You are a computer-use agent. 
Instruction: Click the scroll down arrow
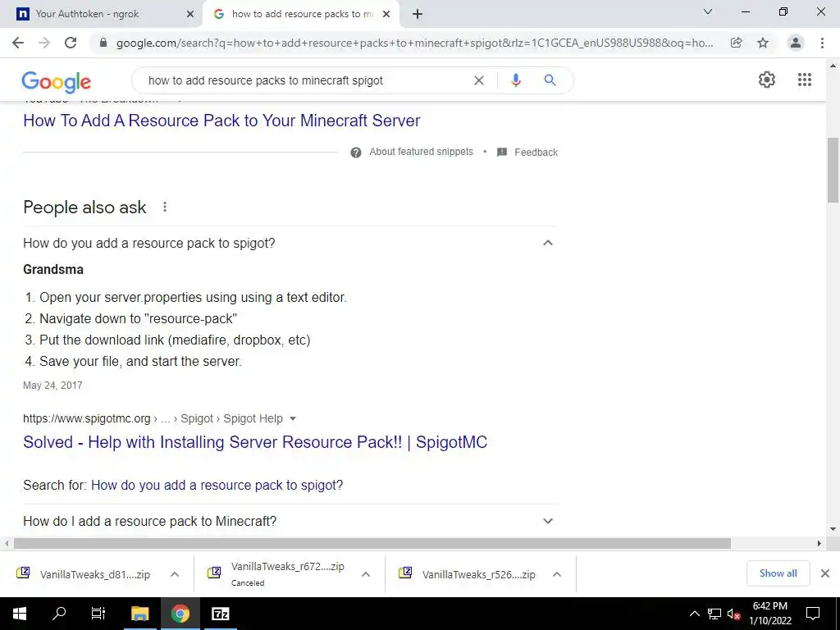coord(833,529)
